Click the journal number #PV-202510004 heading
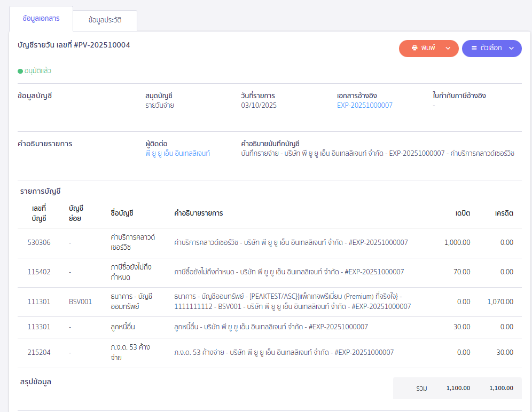Viewport: 532px width, 412px height. point(74,45)
